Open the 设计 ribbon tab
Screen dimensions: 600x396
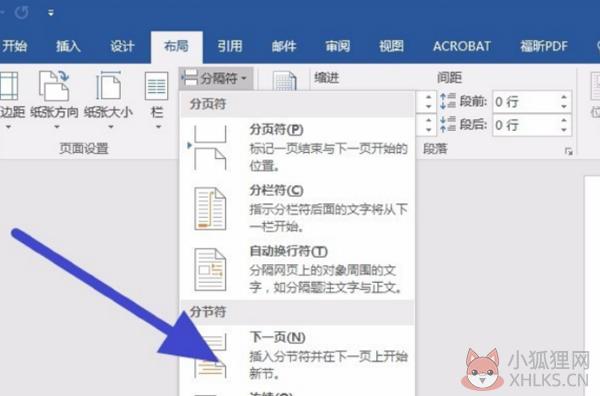coord(122,46)
